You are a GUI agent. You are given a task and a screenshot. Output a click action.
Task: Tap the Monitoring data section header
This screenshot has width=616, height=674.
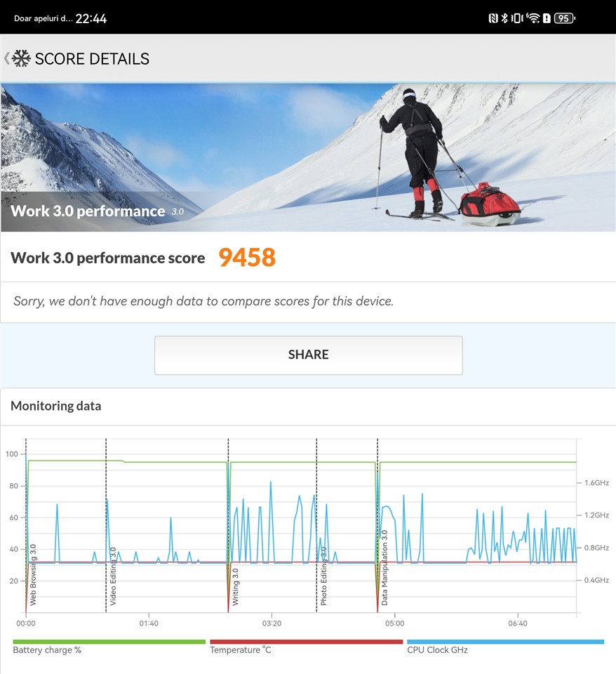click(56, 406)
